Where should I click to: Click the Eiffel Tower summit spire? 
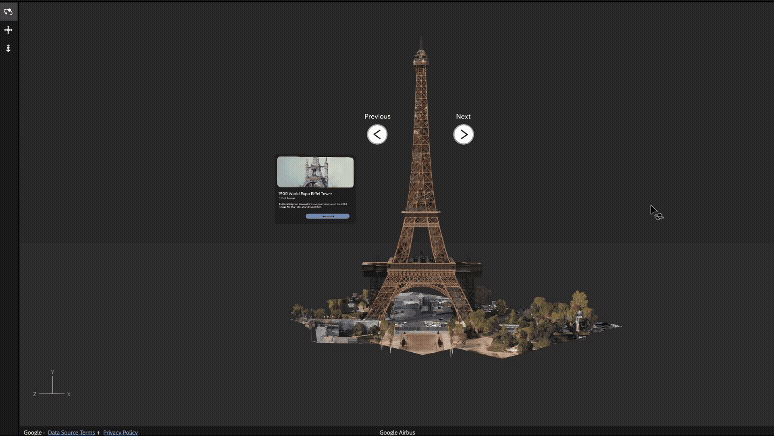(x=420, y=48)
